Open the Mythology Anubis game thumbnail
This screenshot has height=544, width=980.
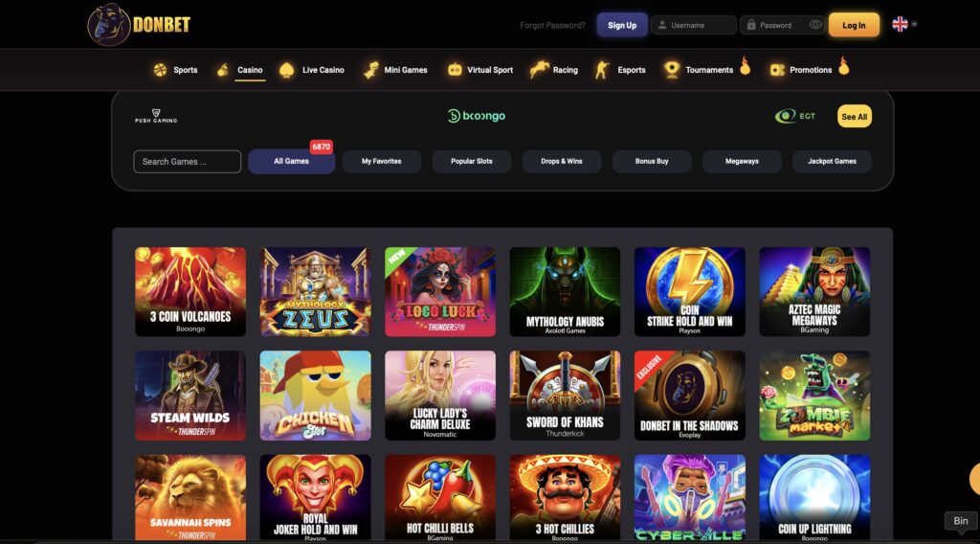(x=565, y=291)
